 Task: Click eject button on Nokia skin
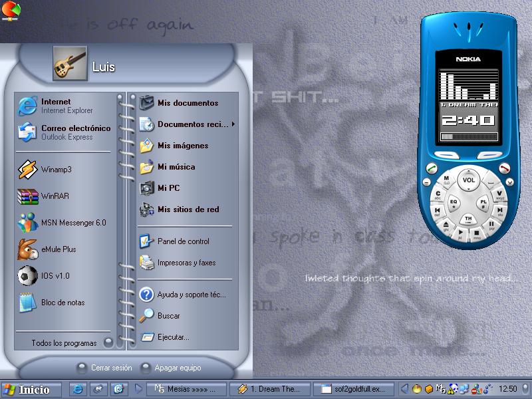click(446, 225)
